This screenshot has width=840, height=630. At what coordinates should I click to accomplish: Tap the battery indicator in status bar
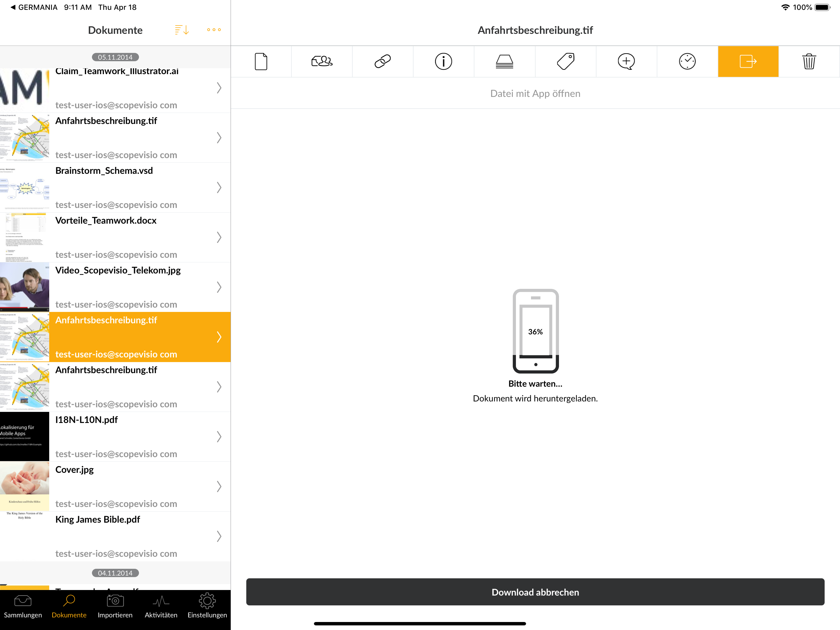tap(822, 7)
